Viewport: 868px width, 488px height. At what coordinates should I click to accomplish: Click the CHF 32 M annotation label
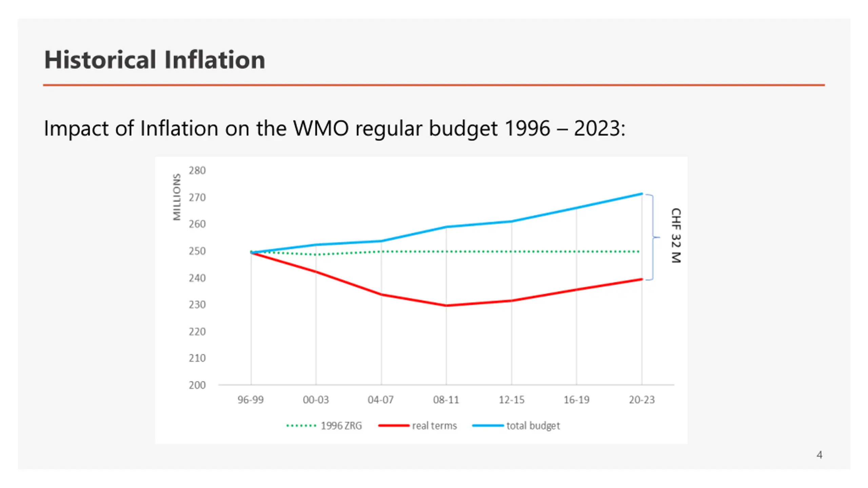(x=676, y=236)
